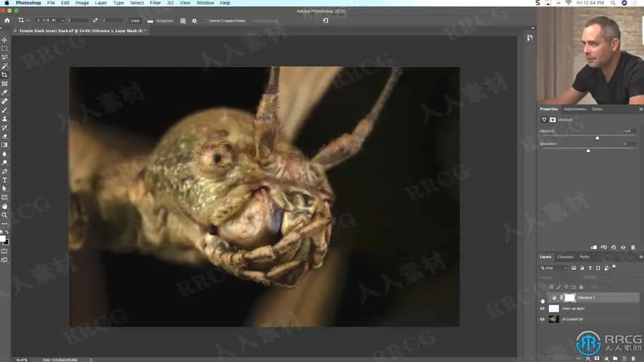Viewport: 644px width, 362px height.
Task: Open the crop settings gear
Action: pos(194,21)
